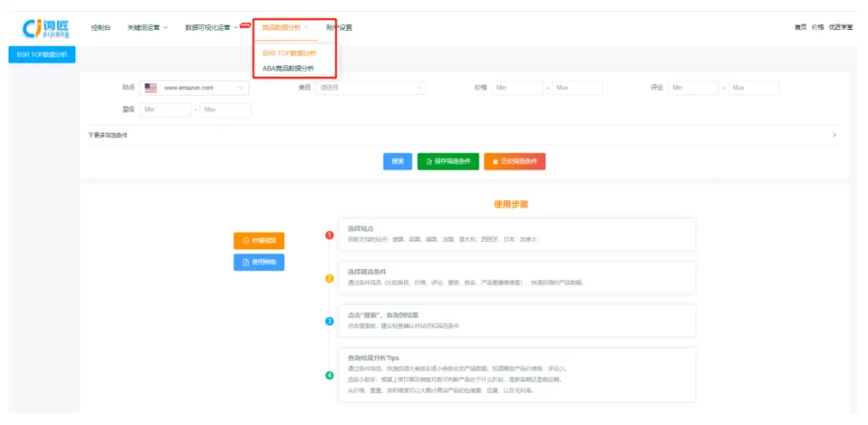
Task: Expand the 数据可视化运营 menu
Action: 211,27
